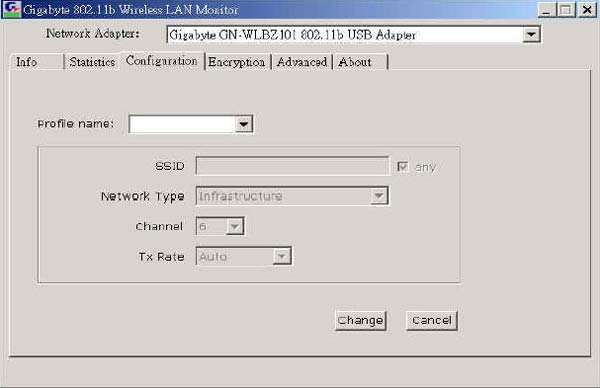Viewport: 600px width, 388px height.
Task: Click the Change button
Action: [360, 320]
